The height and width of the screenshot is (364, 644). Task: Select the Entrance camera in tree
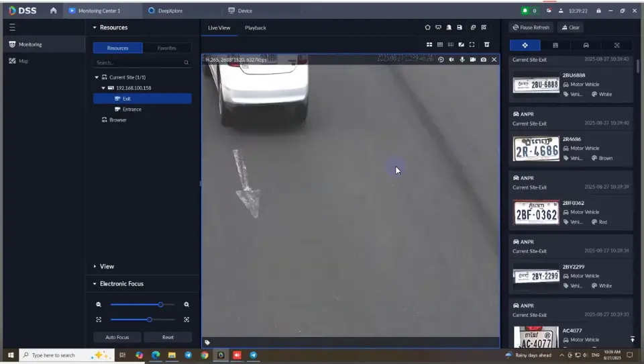[132, 109]
